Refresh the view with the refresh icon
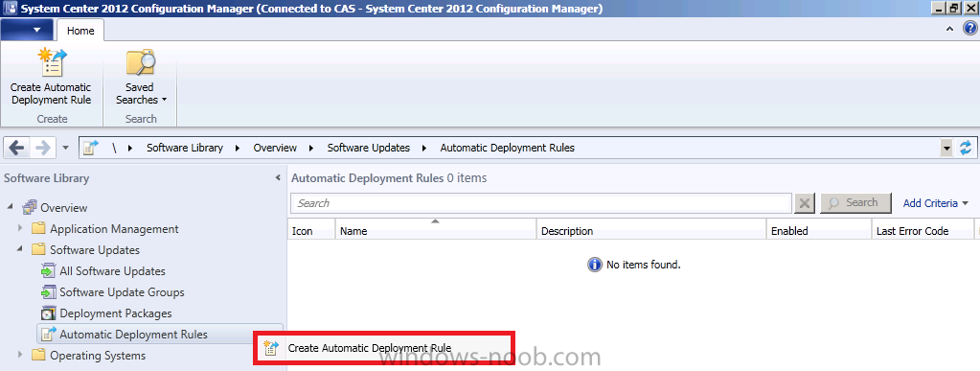This screenshot has width=980, height=371. coord(967,149)
